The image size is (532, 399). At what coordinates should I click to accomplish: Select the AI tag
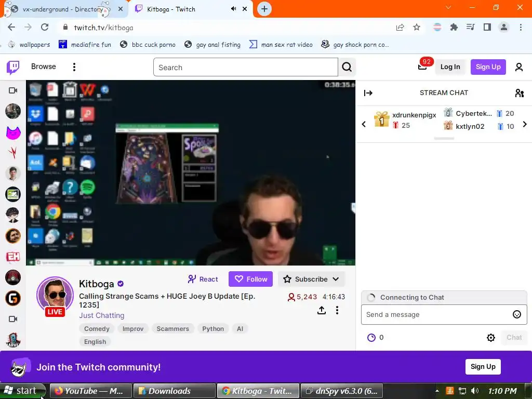pyautogui.click(x=240, y=329)
